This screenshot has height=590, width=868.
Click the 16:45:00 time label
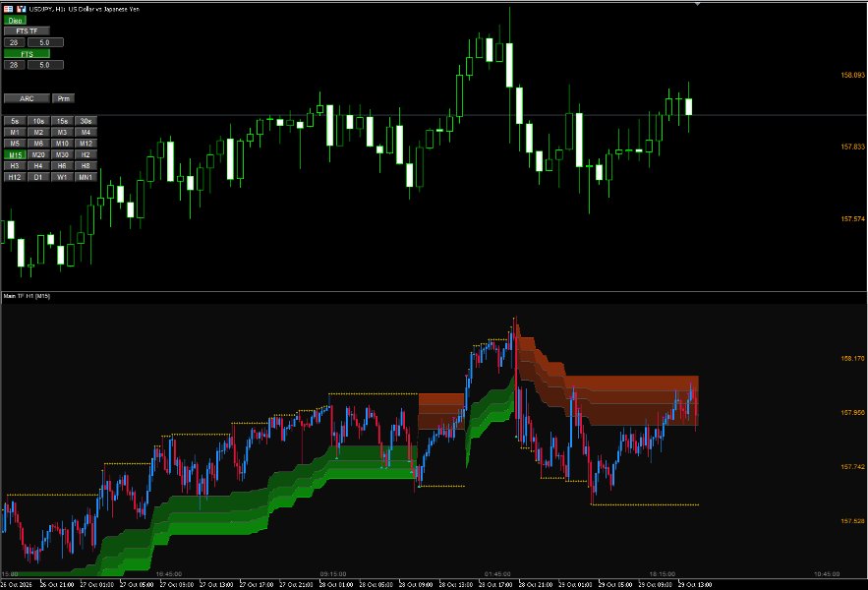coord(169,574)
